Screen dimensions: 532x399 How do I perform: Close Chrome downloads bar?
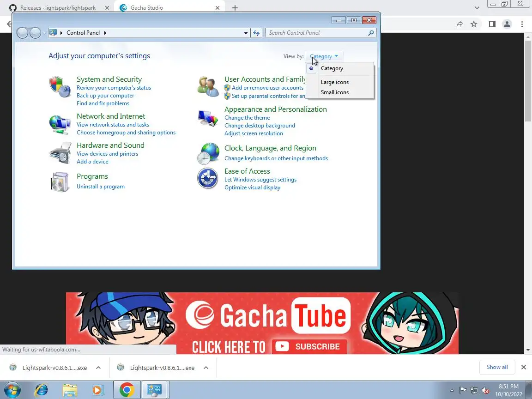(524, 367)
